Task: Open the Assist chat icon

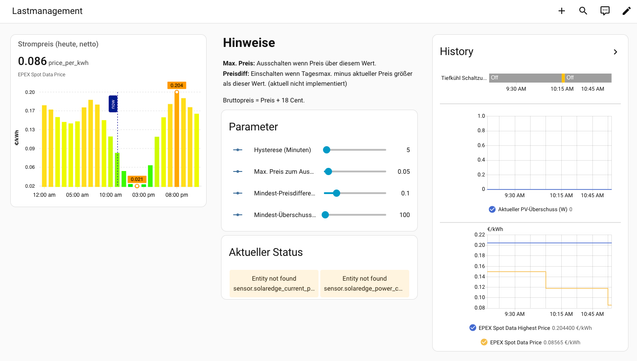Action: pyautogui.click(x=605, y=11)
